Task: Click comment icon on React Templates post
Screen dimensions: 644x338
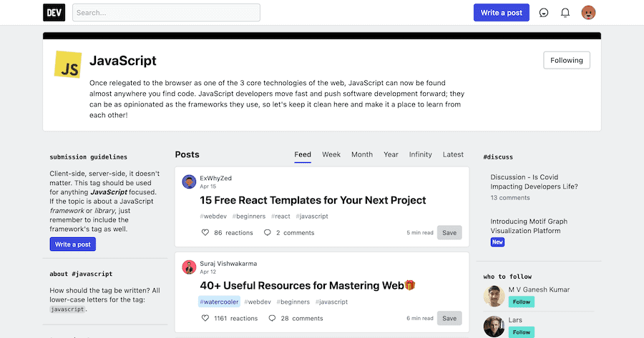Action: [268, 233]
